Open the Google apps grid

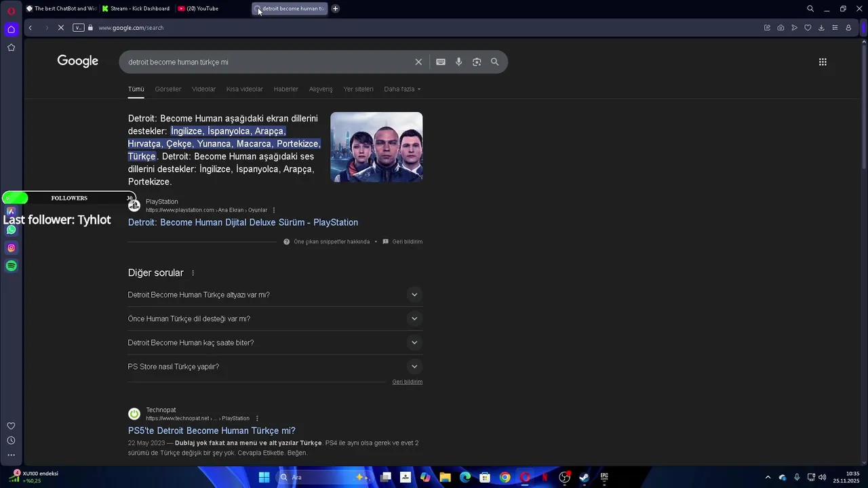pyautogui.click(x=823, y=62)
